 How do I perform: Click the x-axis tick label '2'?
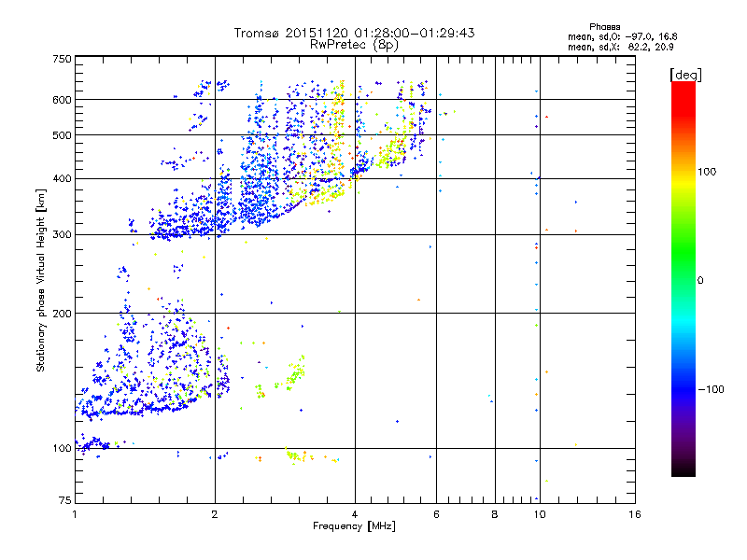pos(215,514)
